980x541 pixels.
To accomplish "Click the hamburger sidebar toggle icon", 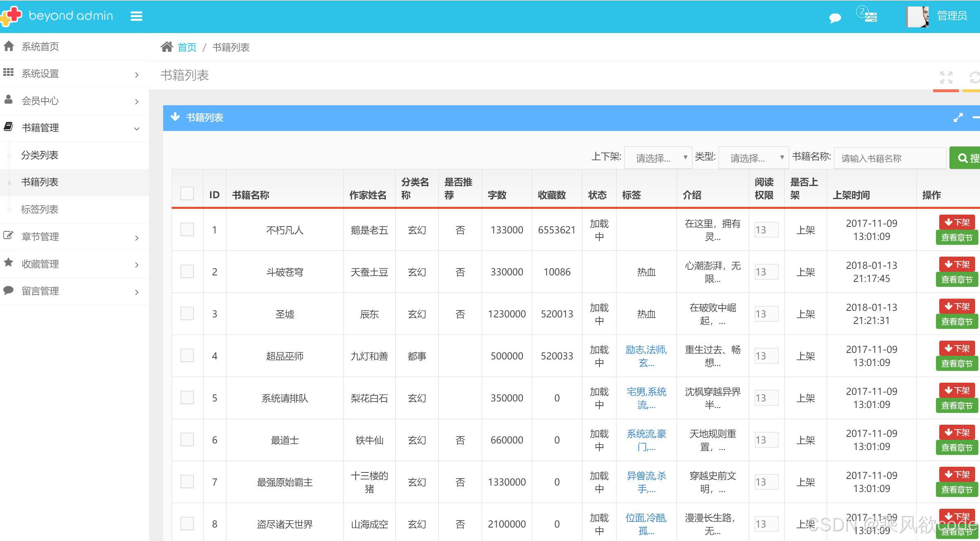I will tap(136, 16).
